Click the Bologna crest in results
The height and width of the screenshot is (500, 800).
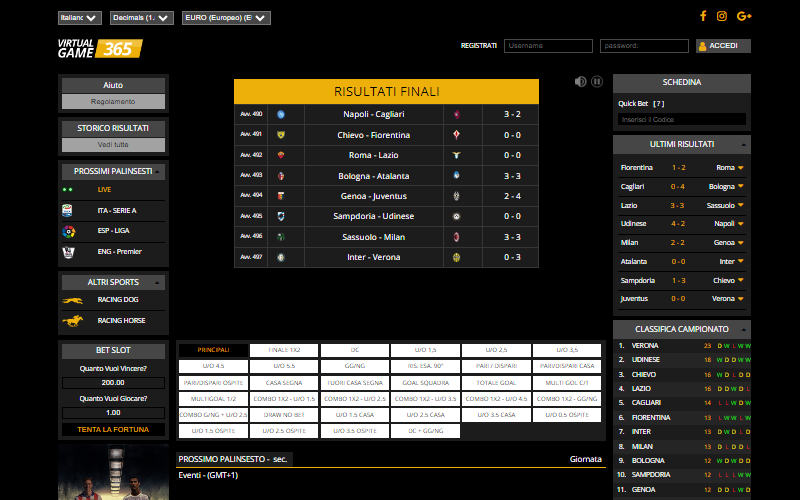(x=281, y=176)
